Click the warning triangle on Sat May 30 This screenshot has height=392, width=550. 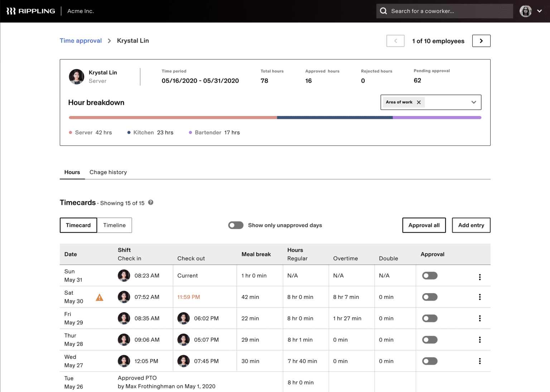100,297
